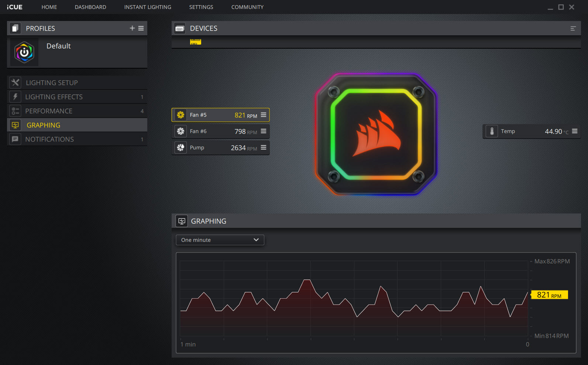Open Fan #5 options menu
This screenshot has height=365, width=588.
tap(264, 115)
